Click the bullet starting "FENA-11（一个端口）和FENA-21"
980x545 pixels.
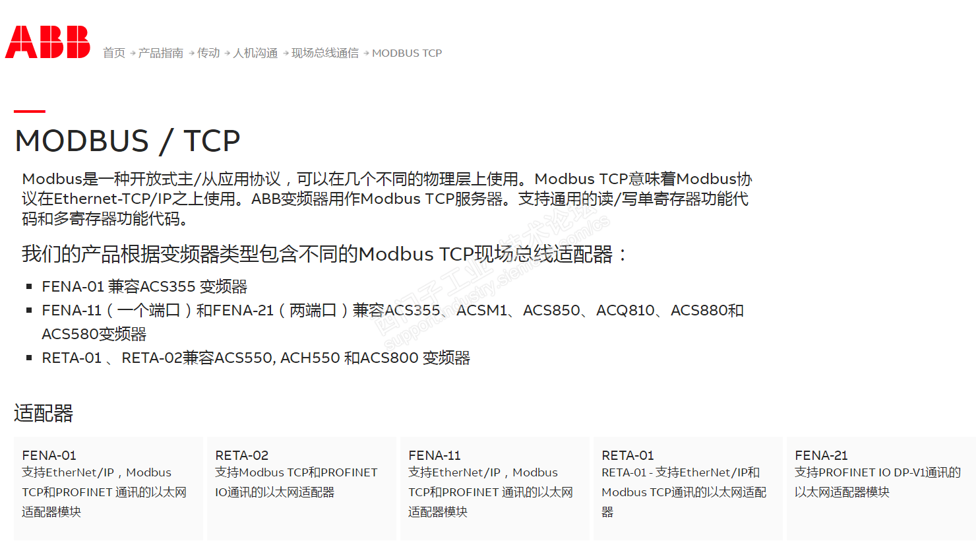pos(392,322)
